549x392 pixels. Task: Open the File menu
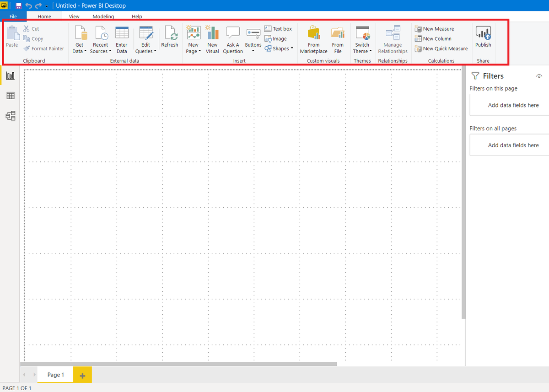coord(13,16)
